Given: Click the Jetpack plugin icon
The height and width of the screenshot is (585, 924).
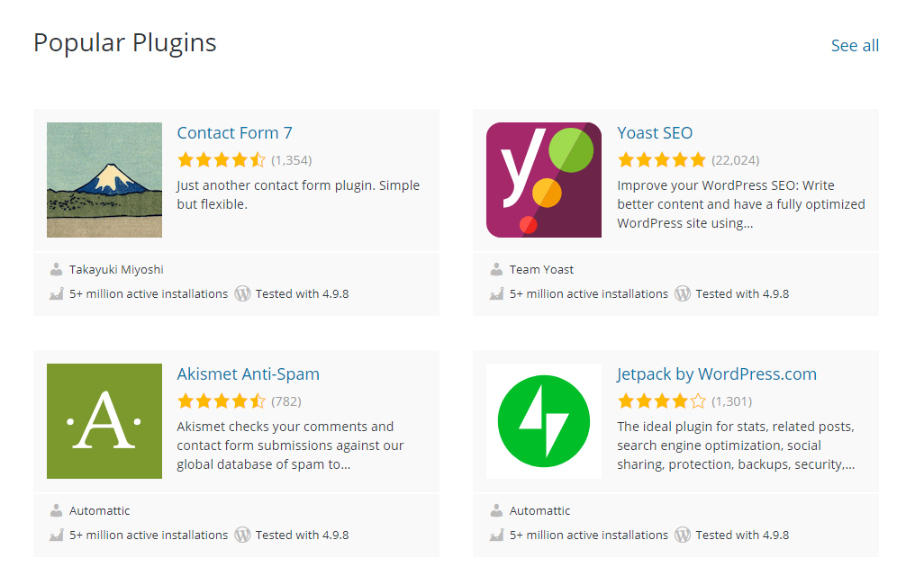Looking at the screenshot, I should [542, 420].
